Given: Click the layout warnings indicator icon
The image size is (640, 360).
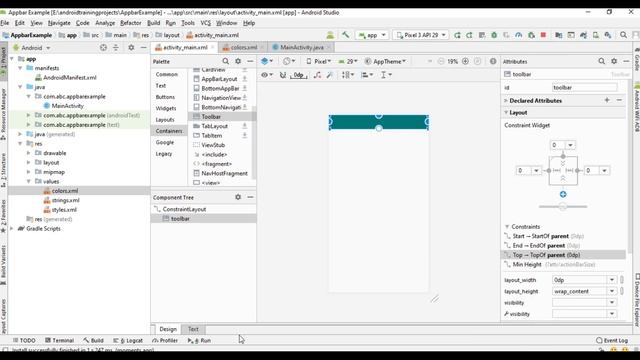Looking at the screenshot, I should click(493, 61).
